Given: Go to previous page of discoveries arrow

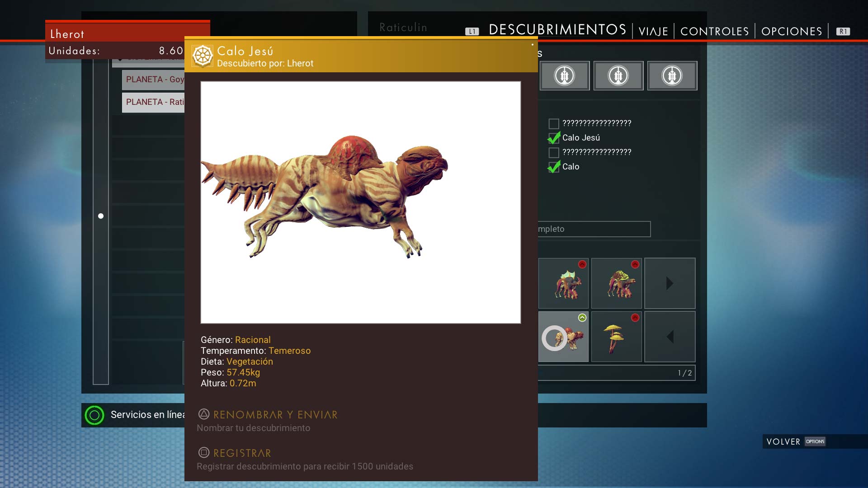Looking at the screenshot, I should pyautogui.click(x=670, y=337).
